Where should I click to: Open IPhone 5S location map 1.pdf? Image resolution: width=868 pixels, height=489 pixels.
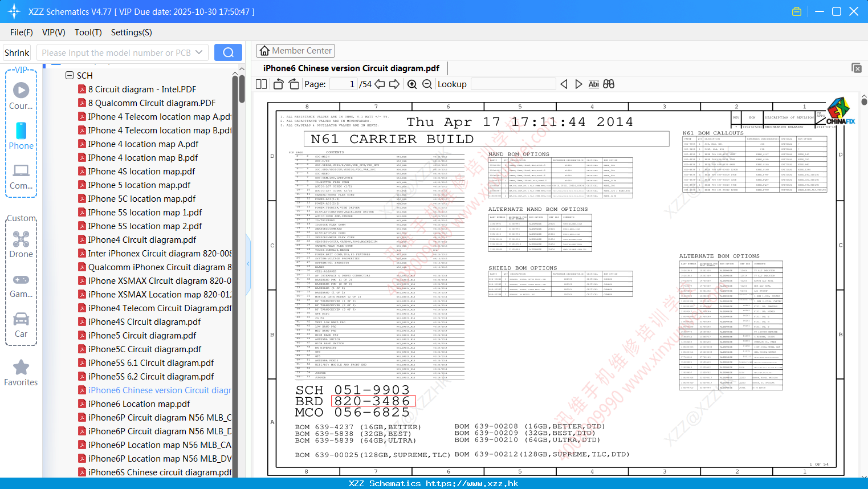[x=145, y=212]
